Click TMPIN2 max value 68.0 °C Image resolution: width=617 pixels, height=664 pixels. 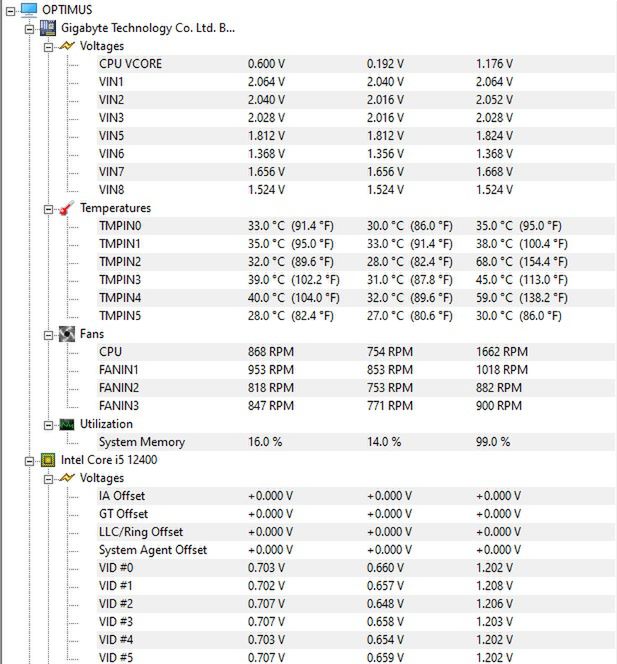point(494,262)
